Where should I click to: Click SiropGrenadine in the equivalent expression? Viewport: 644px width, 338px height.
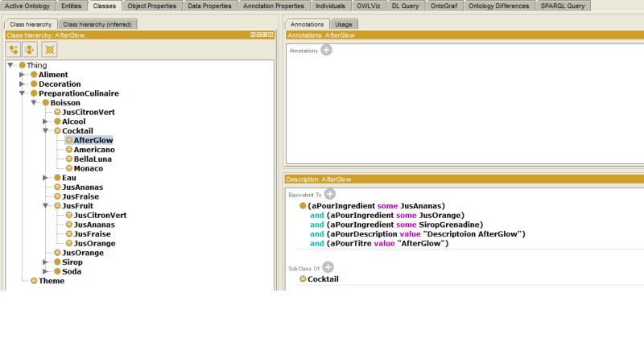click(x=448, y=225)
